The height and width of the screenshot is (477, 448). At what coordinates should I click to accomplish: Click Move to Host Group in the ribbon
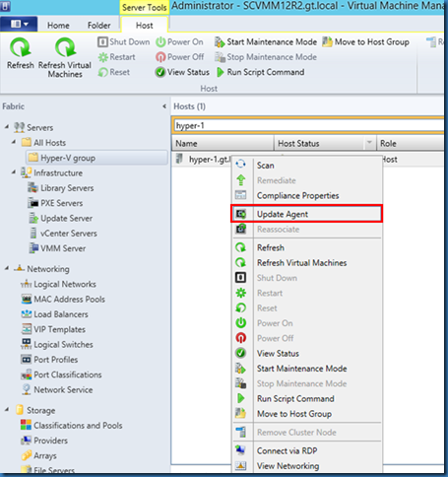(x=366, y=42)
